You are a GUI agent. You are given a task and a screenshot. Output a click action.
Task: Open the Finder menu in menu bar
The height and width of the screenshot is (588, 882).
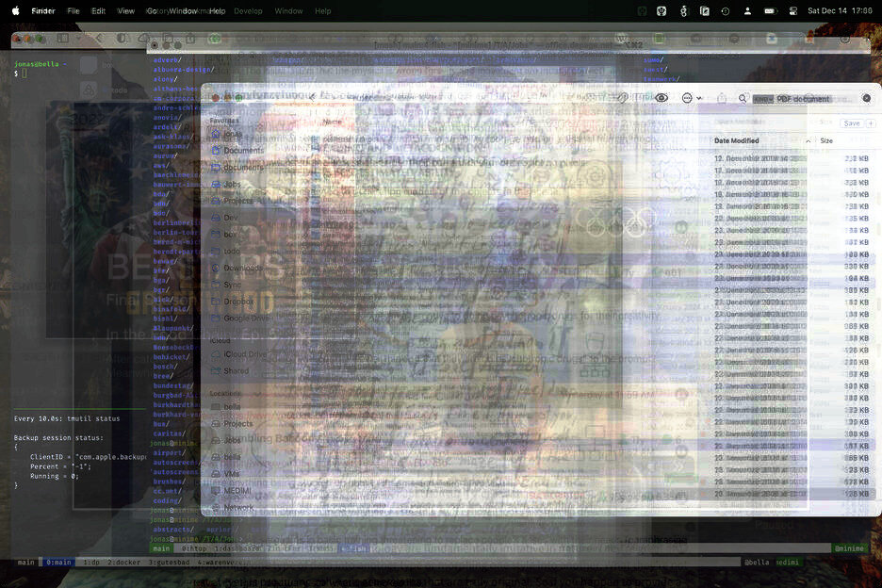point(43,10)
